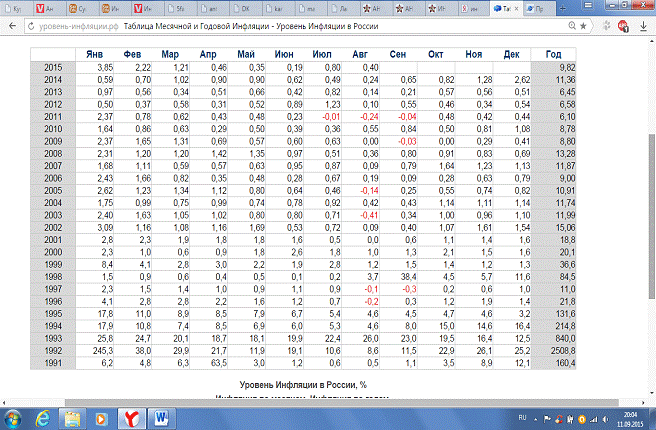Image resolution: width=656 pixels, height=430 pixels.
Task: Switch the RU input language indicator
Action: tap(522, 416)
